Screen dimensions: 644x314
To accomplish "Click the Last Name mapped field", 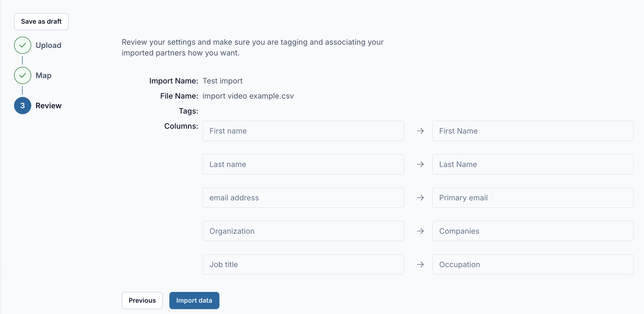I will click(533, 164).
